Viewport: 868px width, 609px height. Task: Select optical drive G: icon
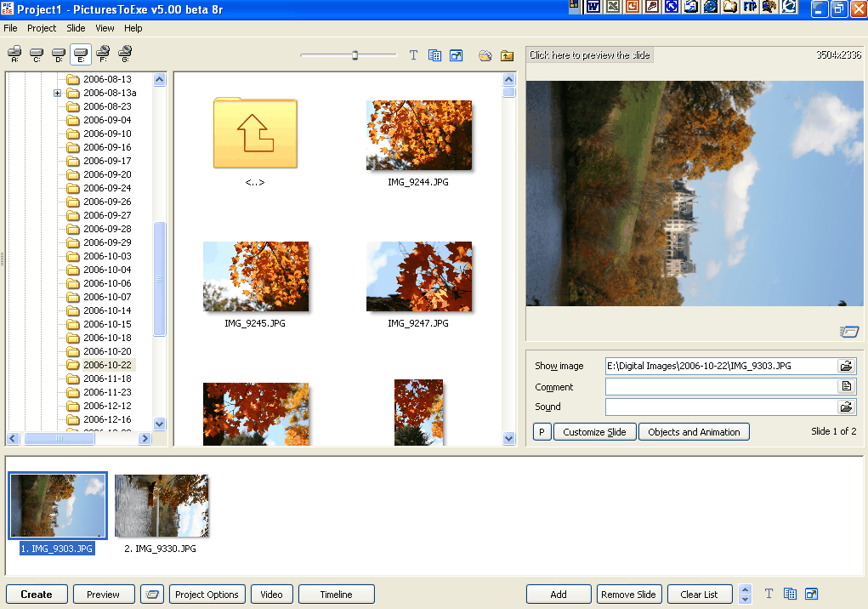coord(125,54)
